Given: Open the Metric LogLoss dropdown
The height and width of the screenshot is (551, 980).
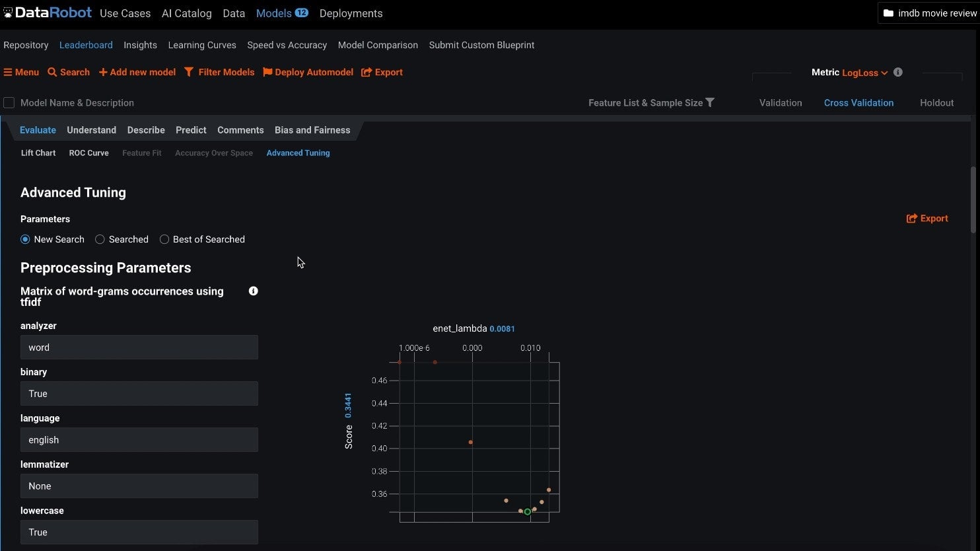Looking at the screenshot, I should click(864, 73).
